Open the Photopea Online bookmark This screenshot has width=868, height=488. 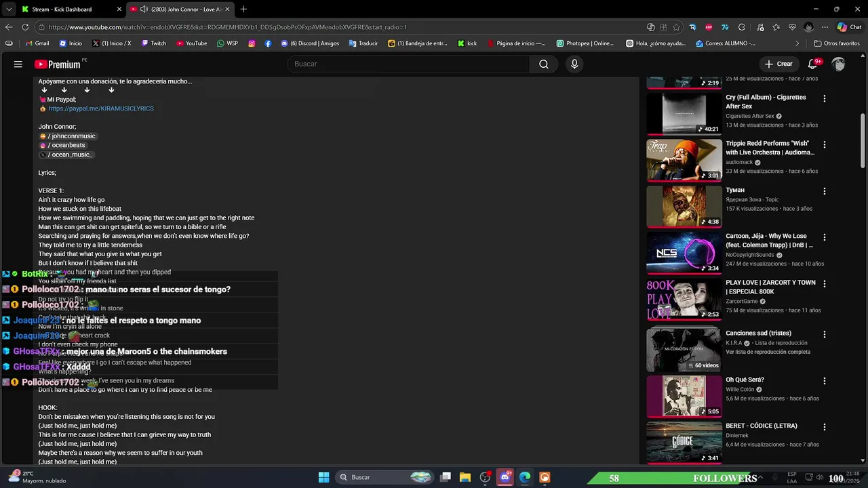585,43
